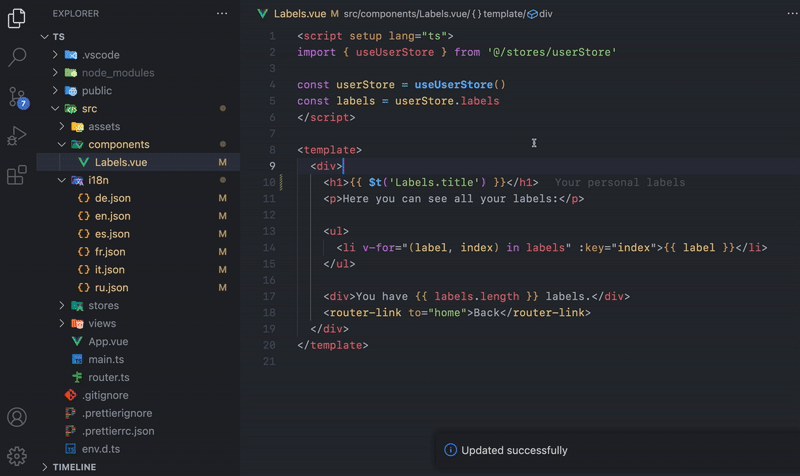Screen dimensions: 800x476
Task: Click line number 1 in the gutter
Action: tap(272, 36)
